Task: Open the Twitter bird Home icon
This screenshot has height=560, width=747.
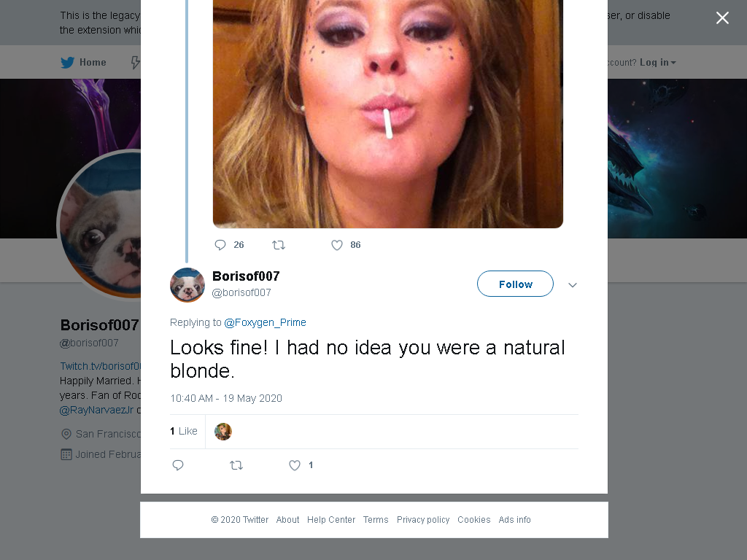Action: tap(68, 63)
